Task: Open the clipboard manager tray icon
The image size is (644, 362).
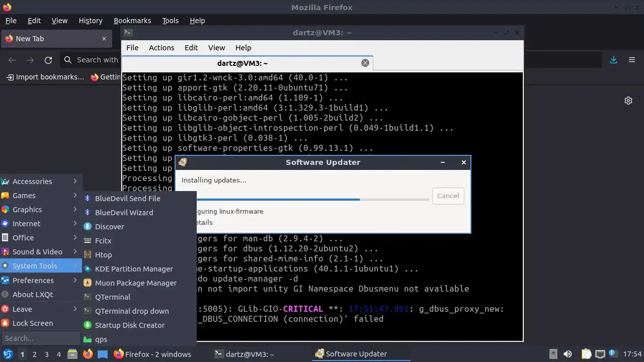Action: [586, 354]
